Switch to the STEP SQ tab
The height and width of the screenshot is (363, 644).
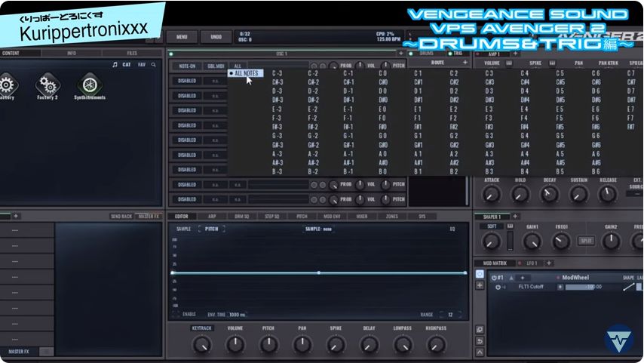click(x=271, y=217)
